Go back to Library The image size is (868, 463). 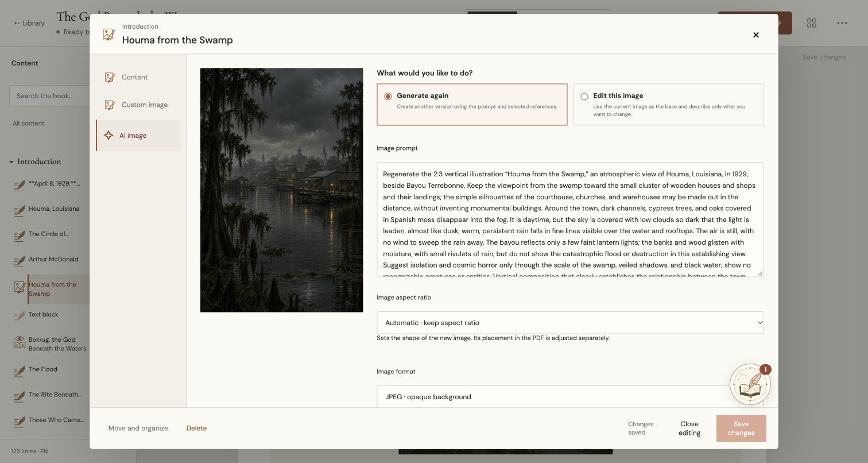pyautogui.click(x=29, y=23)
